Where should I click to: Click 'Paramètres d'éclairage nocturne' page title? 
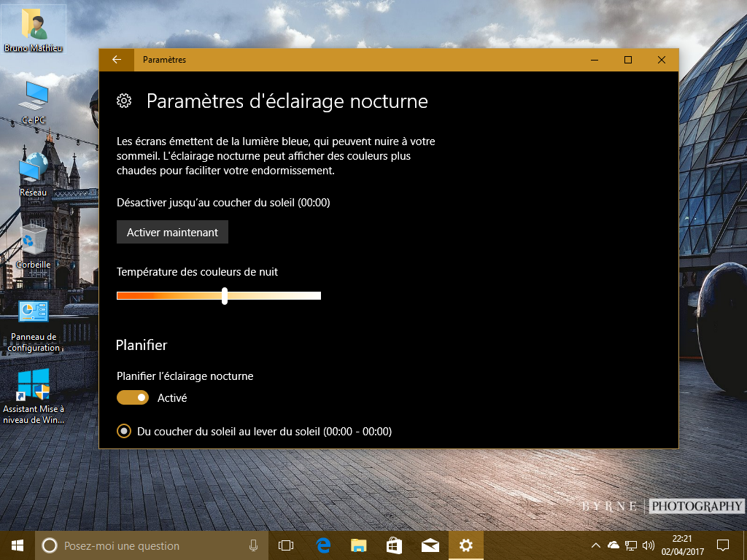coord(287,101)
